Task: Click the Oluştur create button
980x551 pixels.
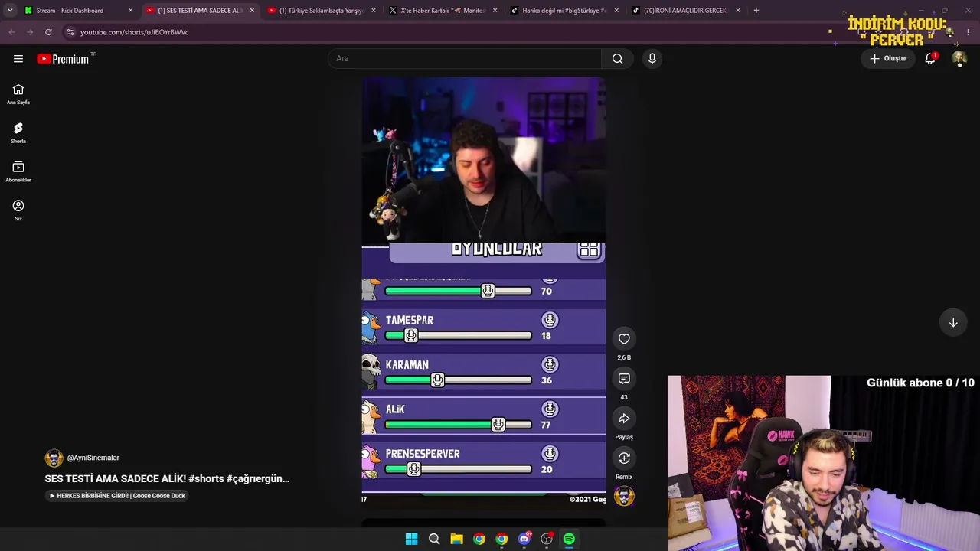Action: (x=888, y=58)
